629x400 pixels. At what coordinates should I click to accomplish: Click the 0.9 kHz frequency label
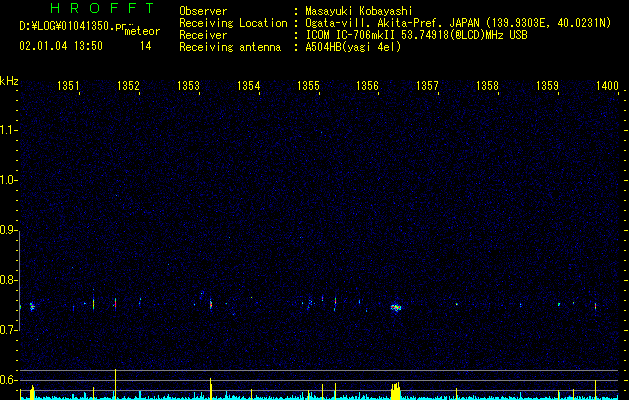point(8,230)
